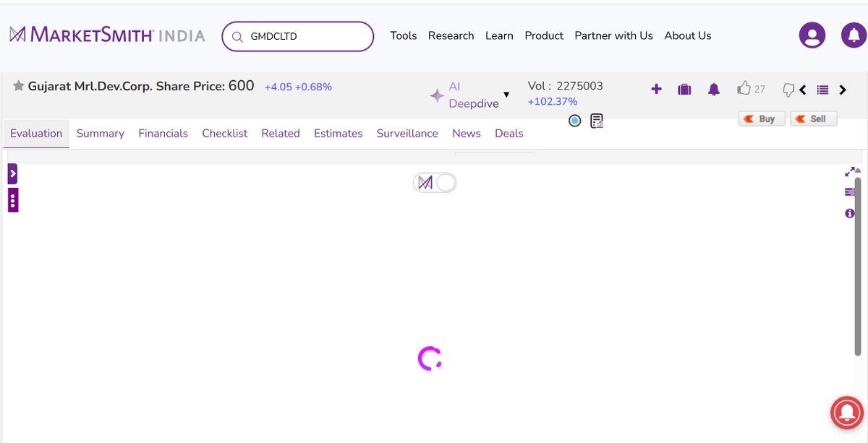The width and height of the screenshot is (868, 443).
Task: Open the user profile icon
Action: coord(812,35)
